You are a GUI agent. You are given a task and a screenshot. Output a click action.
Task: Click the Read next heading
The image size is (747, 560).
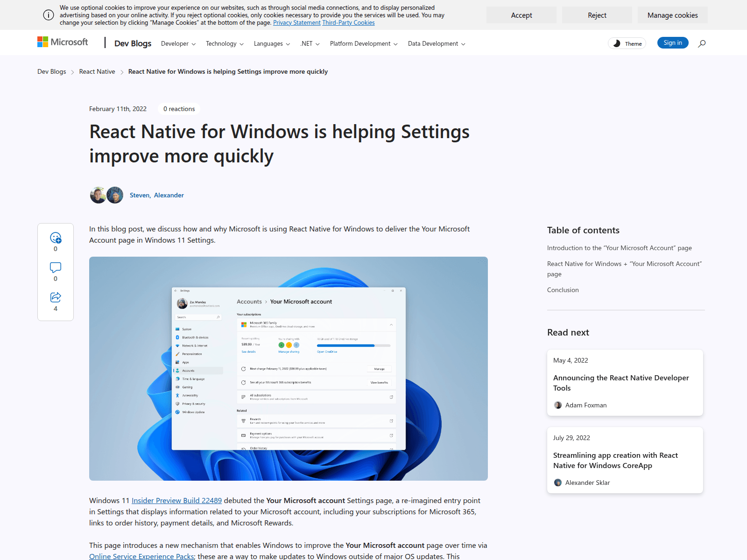(x=568, y=332)
